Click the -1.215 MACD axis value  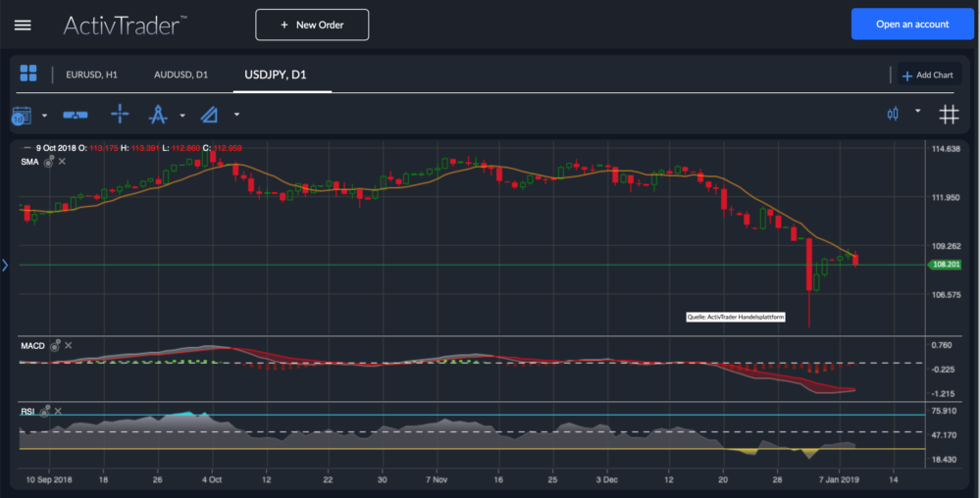pos(943,394)
